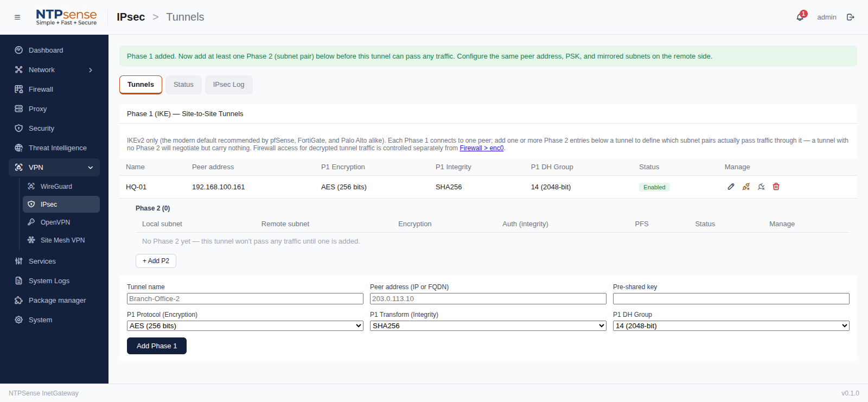Image resolution: width=868 pixels, height=402 pixels.
Task: Click the HQ-01 tunnel name cell
Action: click(136, 187)
